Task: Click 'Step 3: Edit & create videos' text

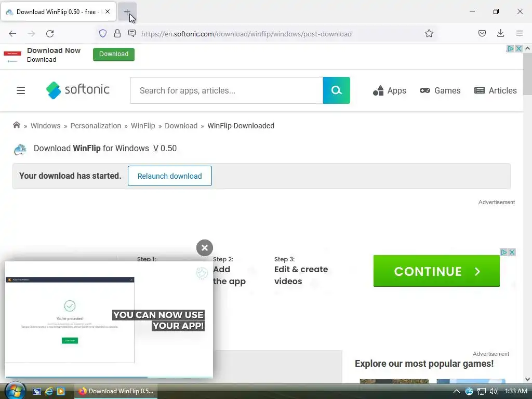Action: point(301,270)
